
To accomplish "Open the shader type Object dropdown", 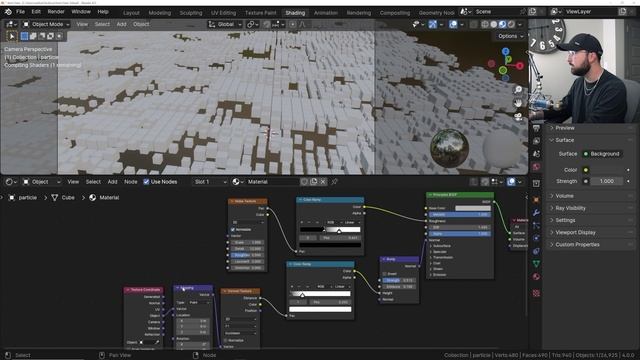I will click(x=41, y=182).
